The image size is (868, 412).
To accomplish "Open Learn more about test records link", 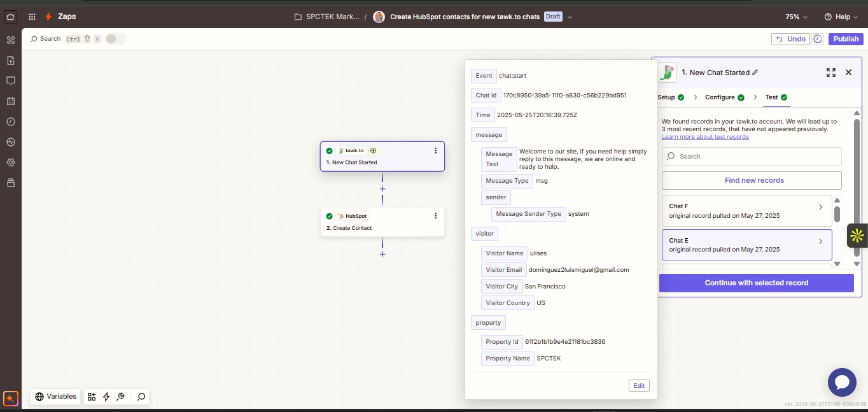I will click(x=705, y=137).
